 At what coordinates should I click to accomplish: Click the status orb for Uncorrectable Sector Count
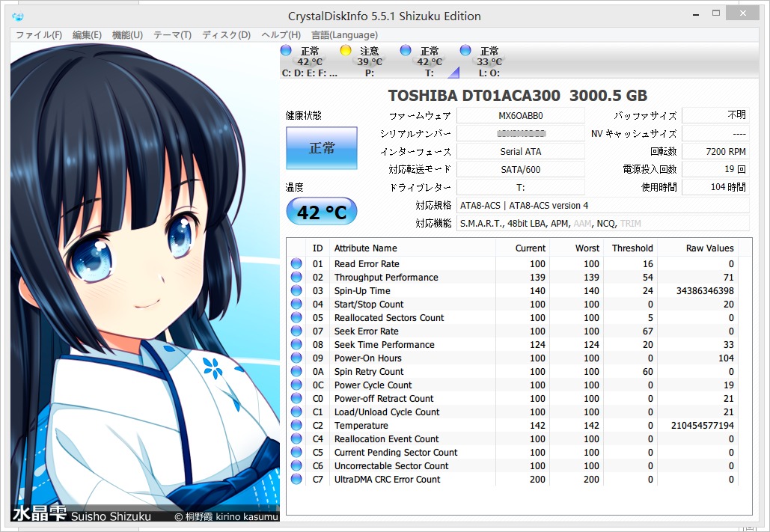tap(296, 465)
